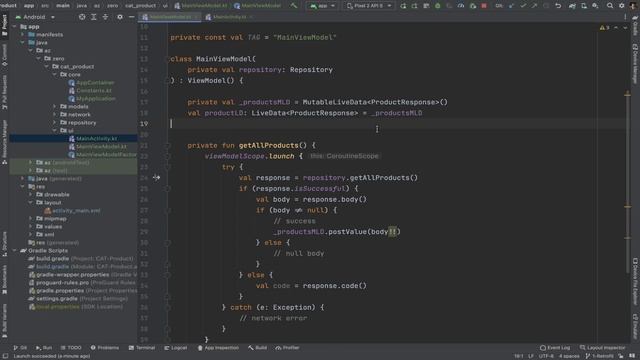Viewport: 640px width, 360px height.
Task: Click the red Stop button in toolbar
Action: tap(484, 6)
